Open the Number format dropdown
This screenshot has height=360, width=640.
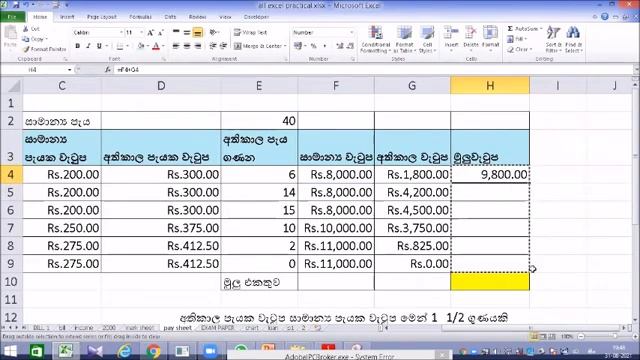[x=351, y=32]
